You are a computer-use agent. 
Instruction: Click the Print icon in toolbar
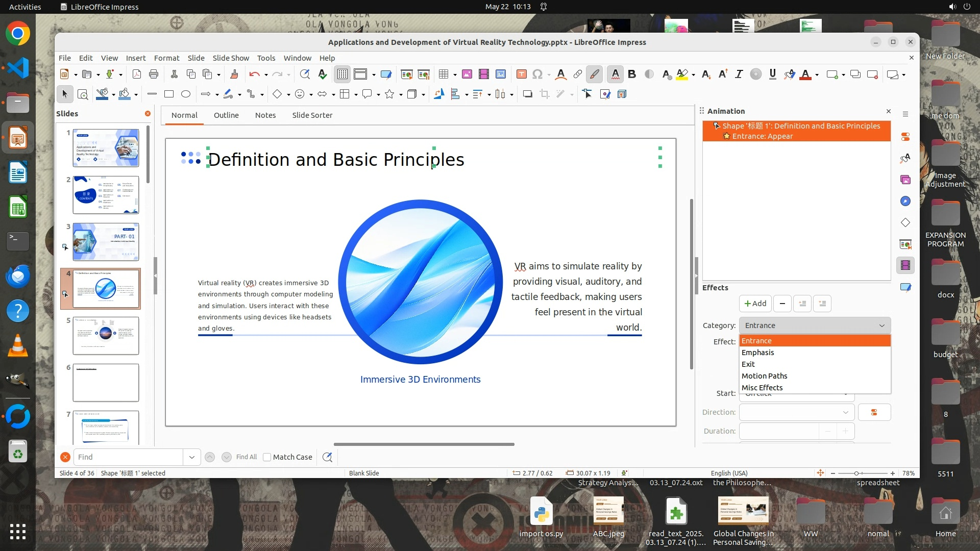point(154,74)
